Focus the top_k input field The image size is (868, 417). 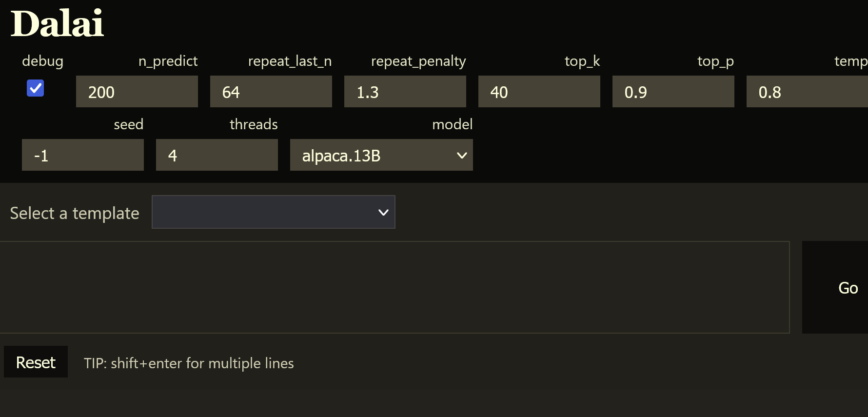pos(539,92)
